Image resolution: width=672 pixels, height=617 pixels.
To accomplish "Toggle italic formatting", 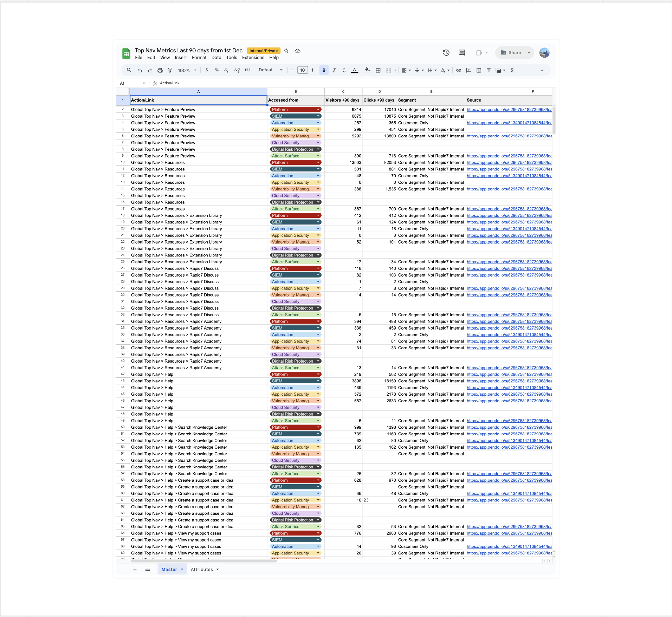I will [x=334, y=70].
